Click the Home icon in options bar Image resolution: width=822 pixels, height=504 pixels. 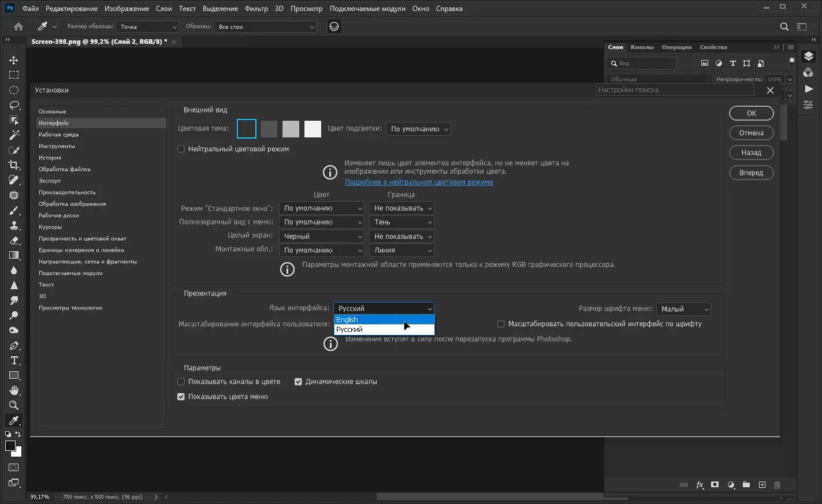click(18, 27)
